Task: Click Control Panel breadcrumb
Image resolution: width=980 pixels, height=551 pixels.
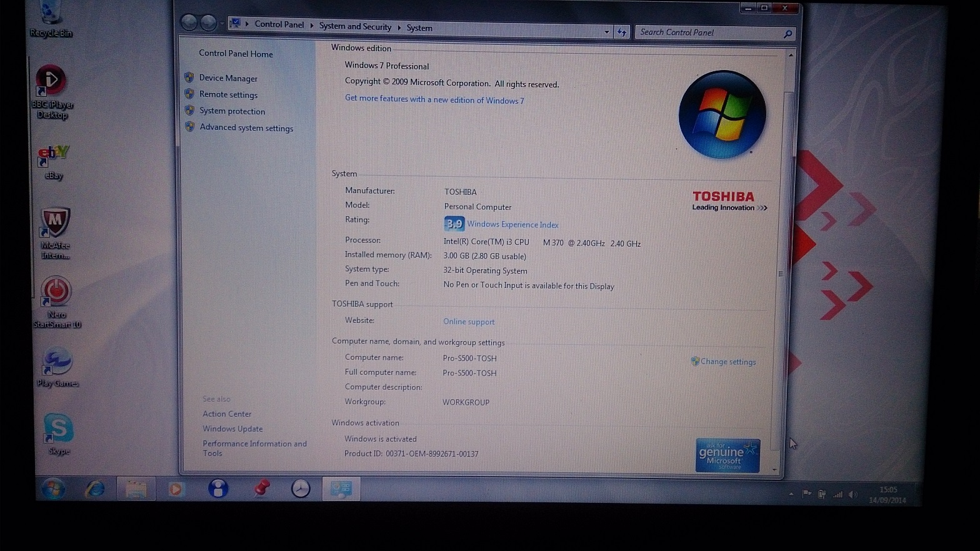Action: 279,24
